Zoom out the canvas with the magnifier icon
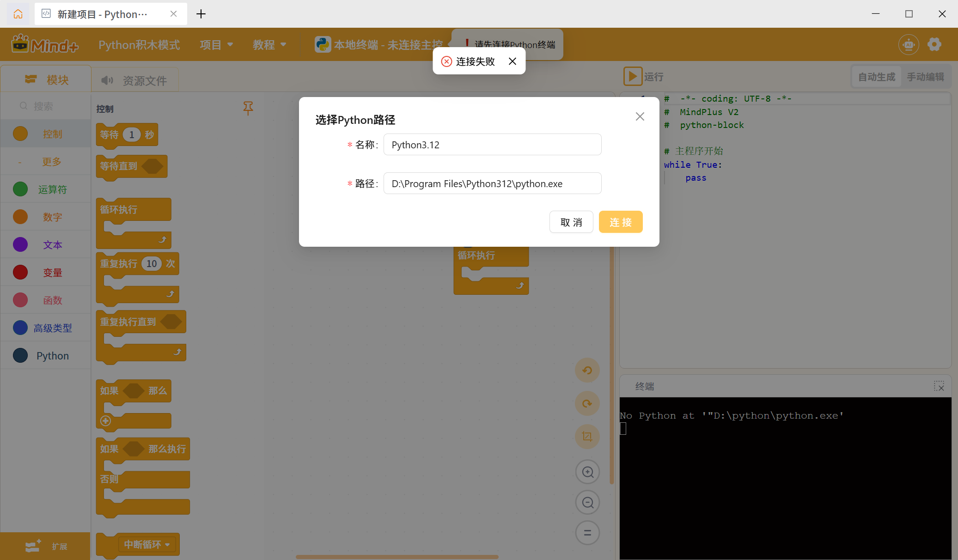Viewport: 958px width, 560px height. 587,502
